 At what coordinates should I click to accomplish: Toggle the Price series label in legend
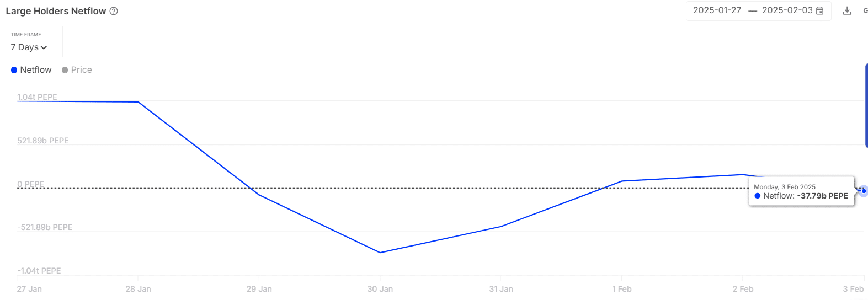click(82, 70)
